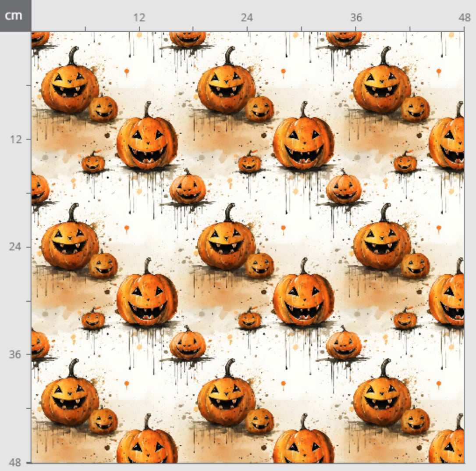This screenshot has height=471, width=476.
Task: Click unlabeled horizontal ruler tick between 12 and 24
Action: pyautogui.click(x=193, y=29)
